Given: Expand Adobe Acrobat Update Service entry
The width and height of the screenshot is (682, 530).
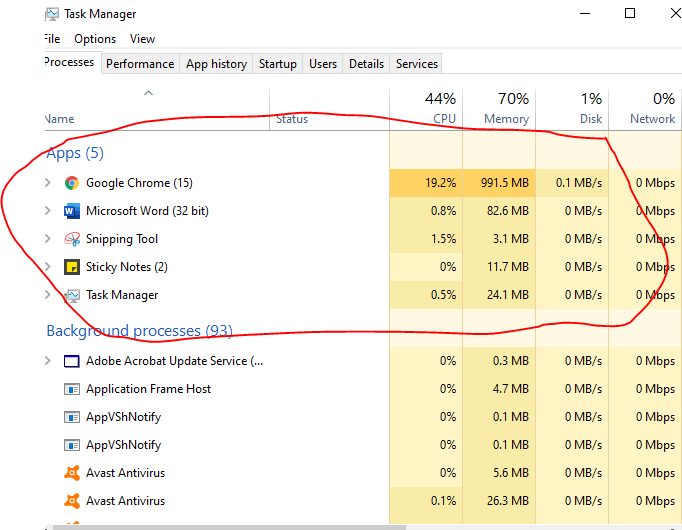Looking at the screenshot, I should click(47, 360).
